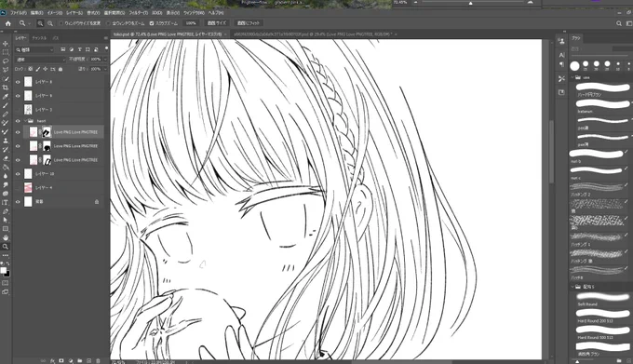The width and height of the screenshot is (633, 364).
Task: Select the Crop tool
Action: [6, 88]
